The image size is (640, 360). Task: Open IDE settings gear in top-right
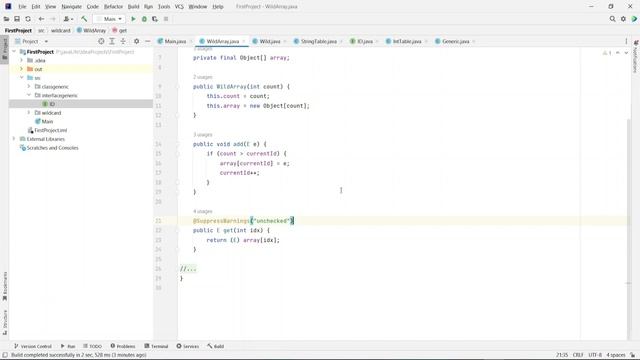(623, 19)
